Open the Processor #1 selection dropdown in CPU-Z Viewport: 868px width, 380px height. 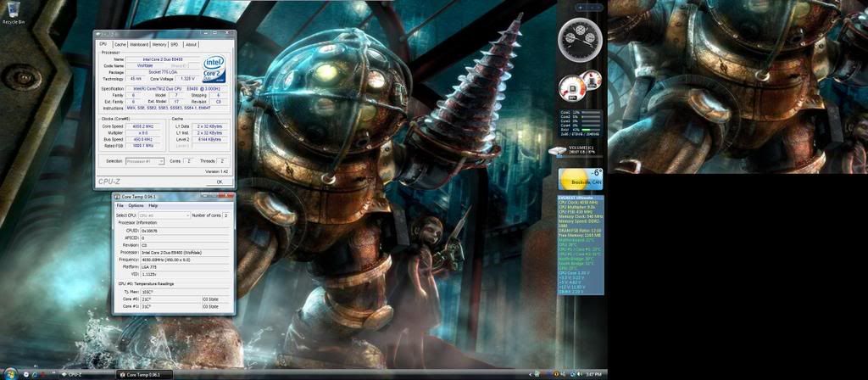click(x=144, y=161)
